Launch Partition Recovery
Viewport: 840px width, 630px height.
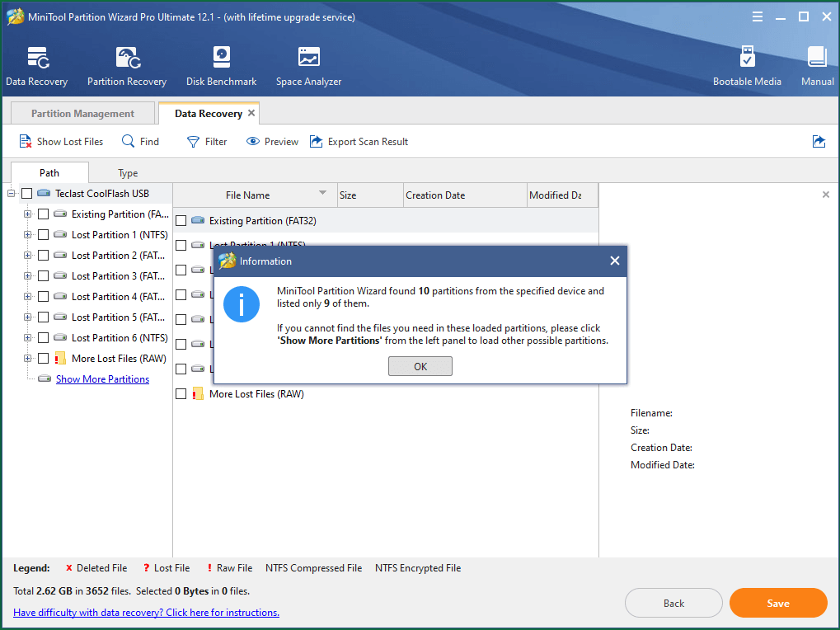click(x=127, y=66)
